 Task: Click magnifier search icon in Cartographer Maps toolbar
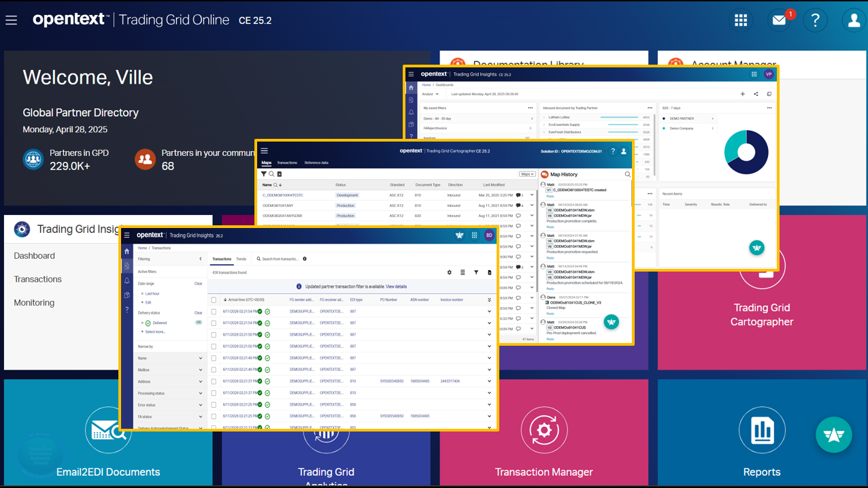tap(271, 174)
